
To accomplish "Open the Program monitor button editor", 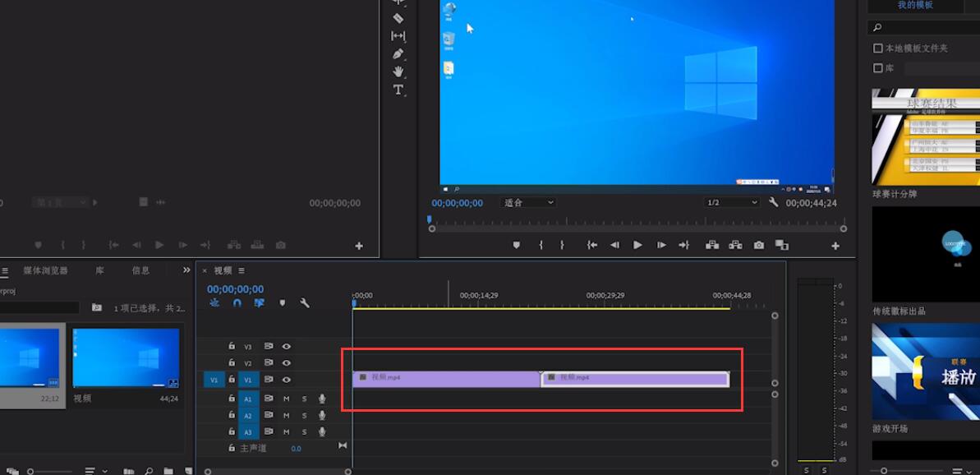I will click(835, 247).
